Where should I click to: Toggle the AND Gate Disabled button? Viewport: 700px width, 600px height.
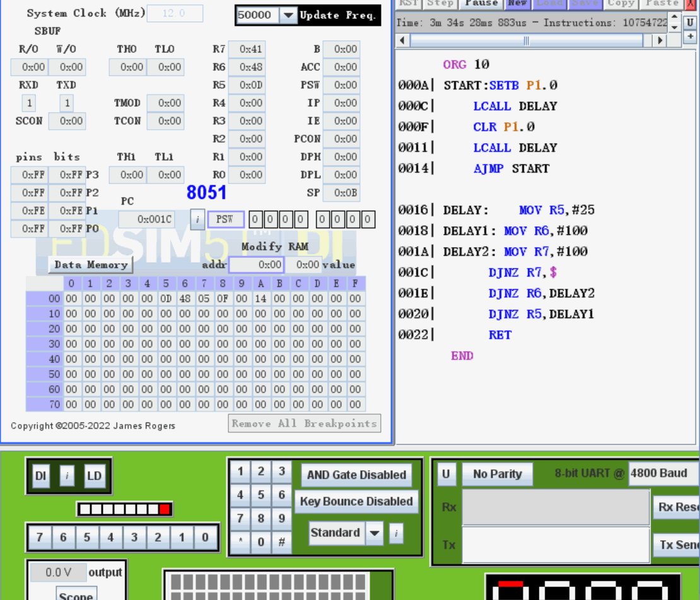pyautogui.click(x=356, y=475)
